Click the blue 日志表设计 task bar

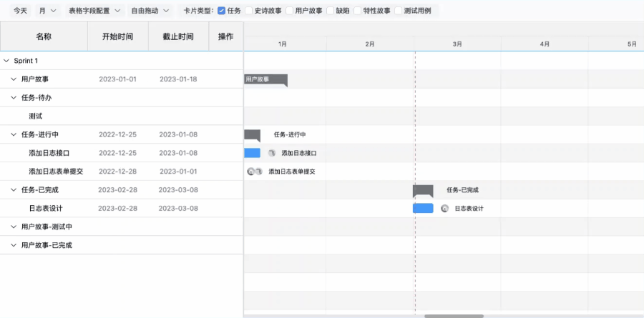[423, 209]
